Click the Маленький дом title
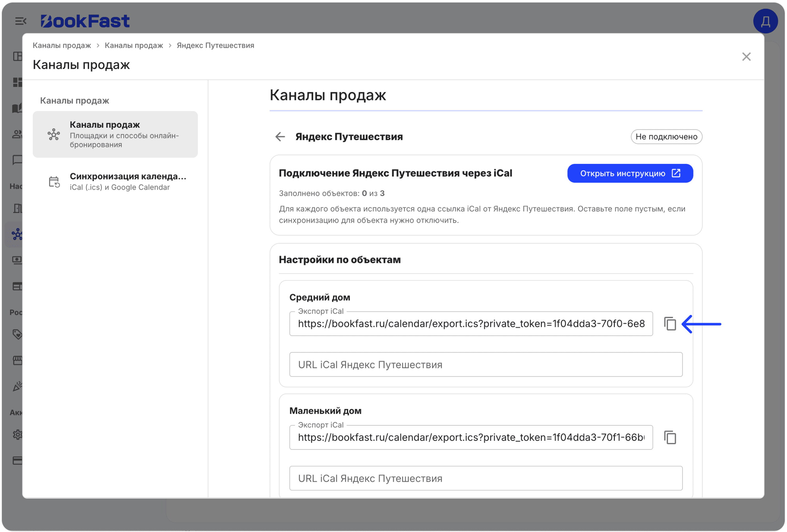Viewport: 787px width, 532px height. coord(326,411)
